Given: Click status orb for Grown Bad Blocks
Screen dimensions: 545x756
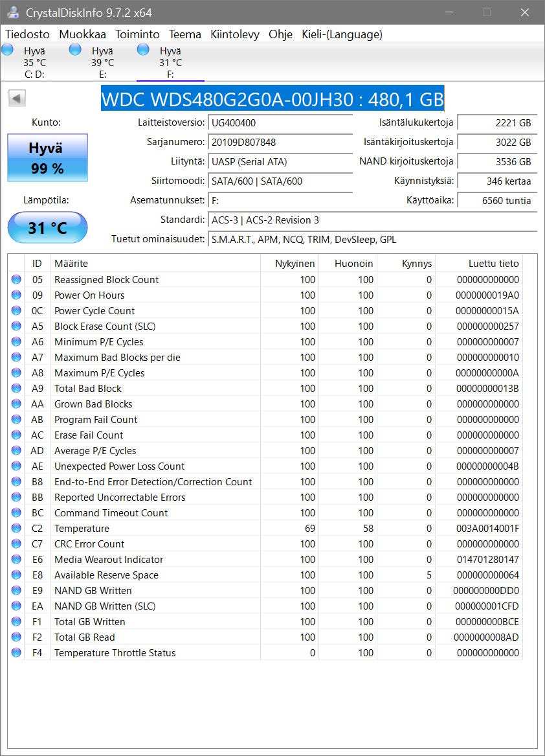Looking at the screenshot, I should (16, 404).
